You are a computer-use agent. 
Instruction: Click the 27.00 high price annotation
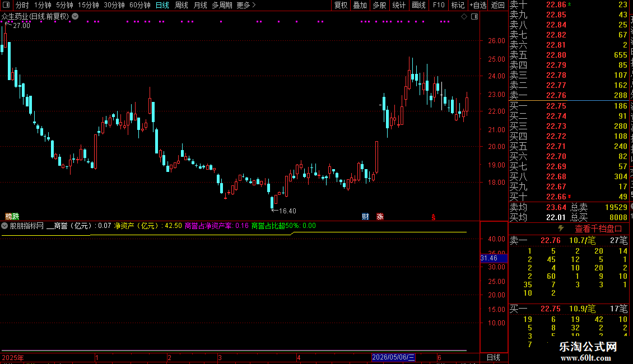21,25
